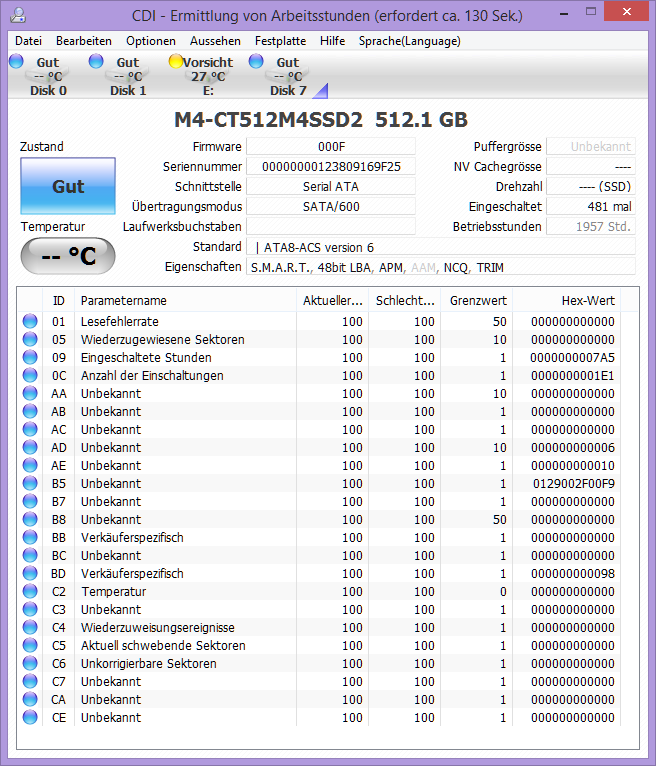656x766 pixels.
Task: Click status orb for Lesefehlerrate row
Action: (30, 321)
